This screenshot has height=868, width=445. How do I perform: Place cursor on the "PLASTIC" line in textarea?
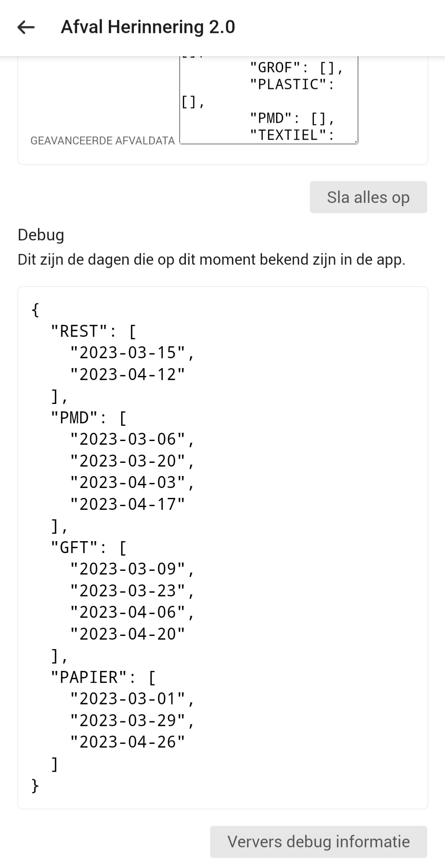pyautogui.click(x=292, y=84)
